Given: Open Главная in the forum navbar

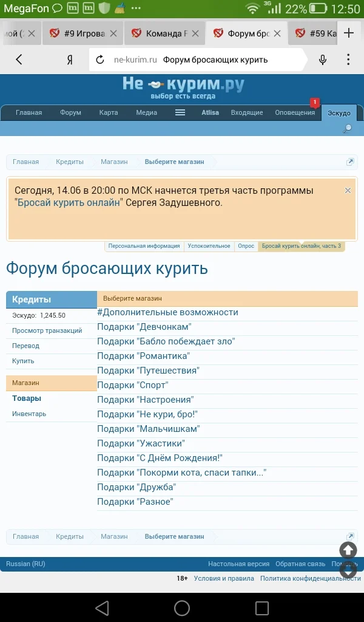Looking at the screenshot, I should (29, 112).
